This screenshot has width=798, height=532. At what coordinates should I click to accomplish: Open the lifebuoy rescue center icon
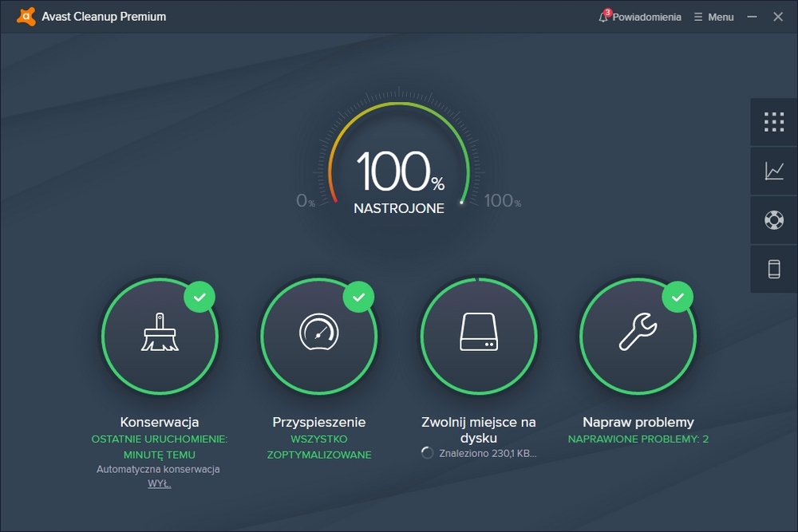pyautogui.click(x=773, y=219)
